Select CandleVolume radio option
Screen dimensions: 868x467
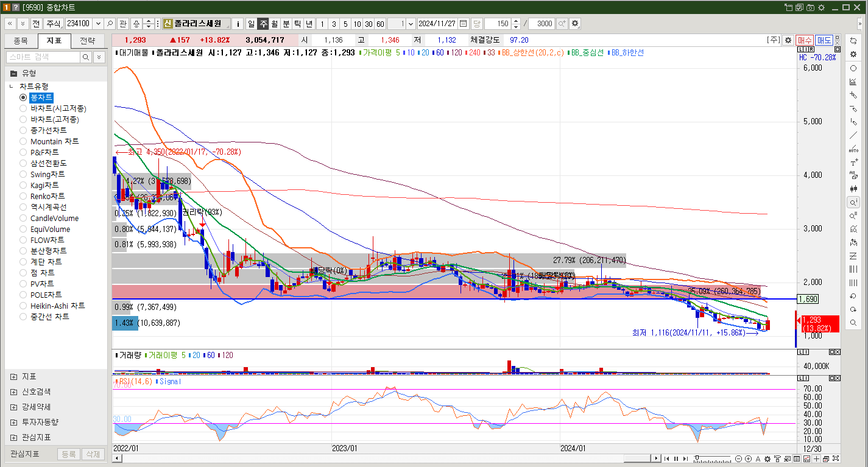23,218
